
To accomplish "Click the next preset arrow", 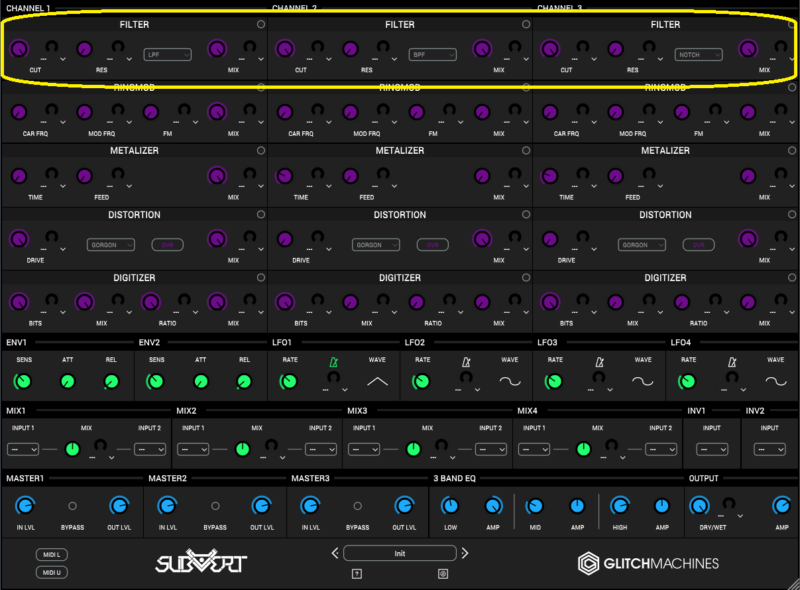I will 465,553.
